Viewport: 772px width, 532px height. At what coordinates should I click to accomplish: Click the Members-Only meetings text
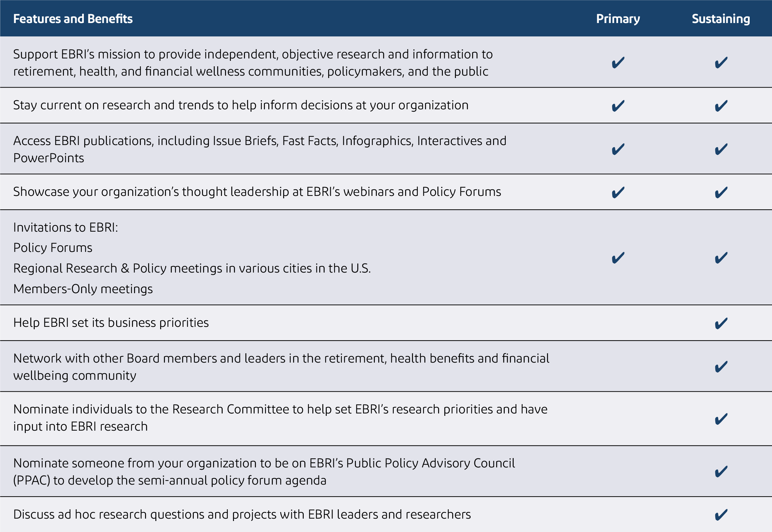click(x=83, y=289)
